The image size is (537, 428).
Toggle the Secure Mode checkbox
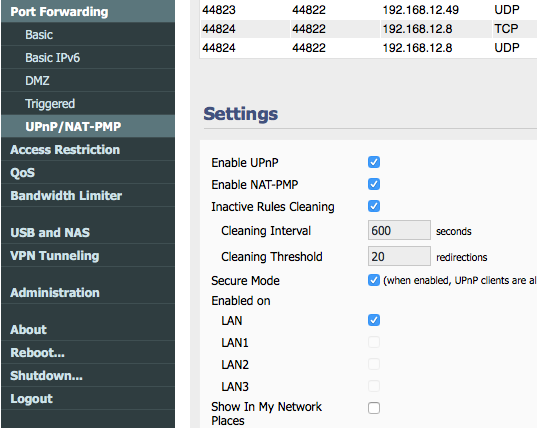[374, 280]
